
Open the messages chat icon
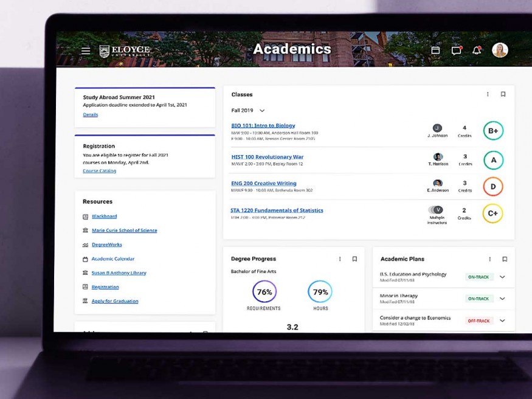click(457, 52)
